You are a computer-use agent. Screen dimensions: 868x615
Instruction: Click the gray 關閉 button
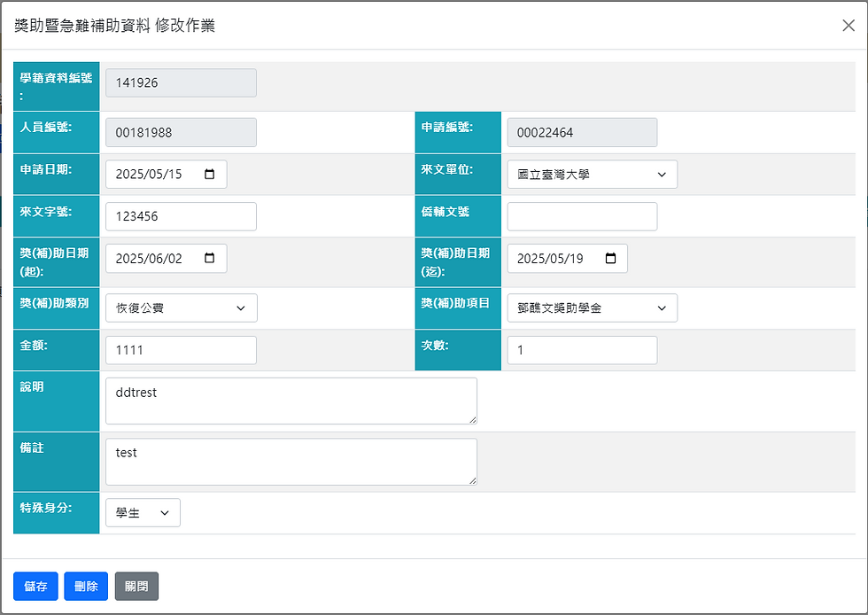[x=136, y=587]
